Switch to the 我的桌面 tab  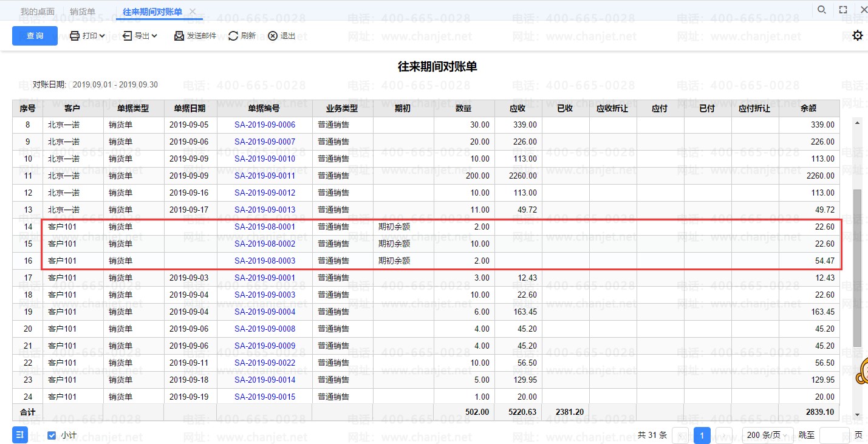pos(38,12)
